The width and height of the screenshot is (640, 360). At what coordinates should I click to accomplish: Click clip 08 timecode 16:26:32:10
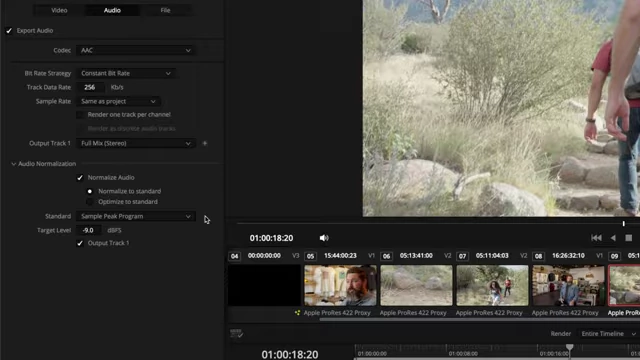click(x=569, y=256)
